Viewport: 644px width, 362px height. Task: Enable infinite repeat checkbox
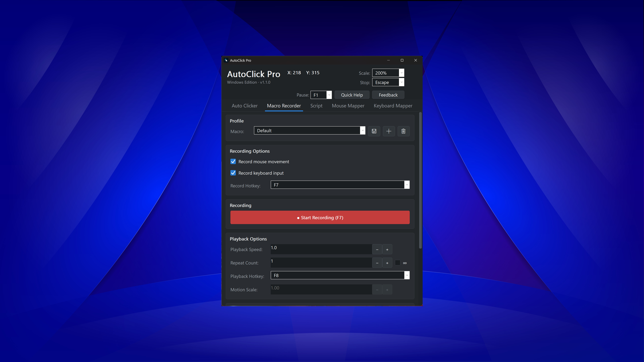click(397, 263)
